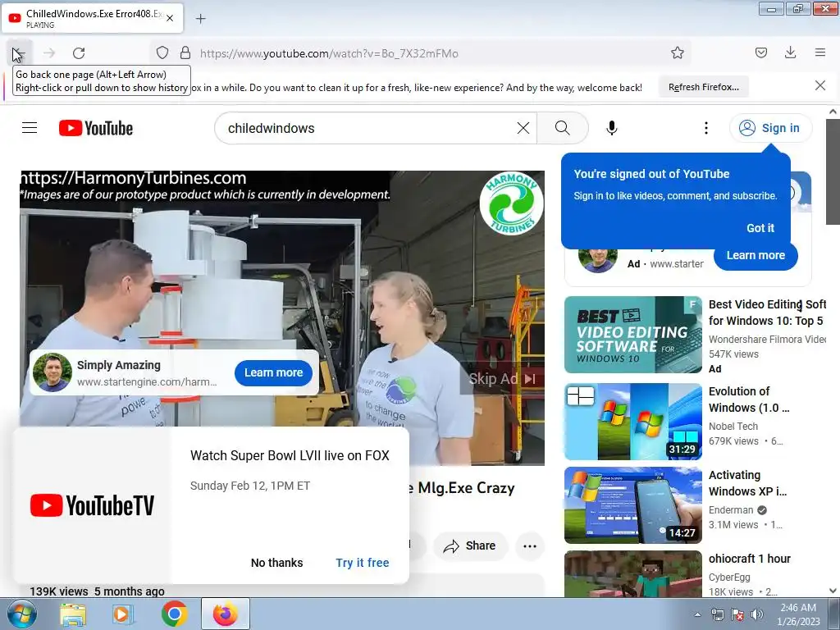The height and width of the screenshot is (630, 840).
Task: Go to YouTube home via logo
Action: click(x=96, y=128)
